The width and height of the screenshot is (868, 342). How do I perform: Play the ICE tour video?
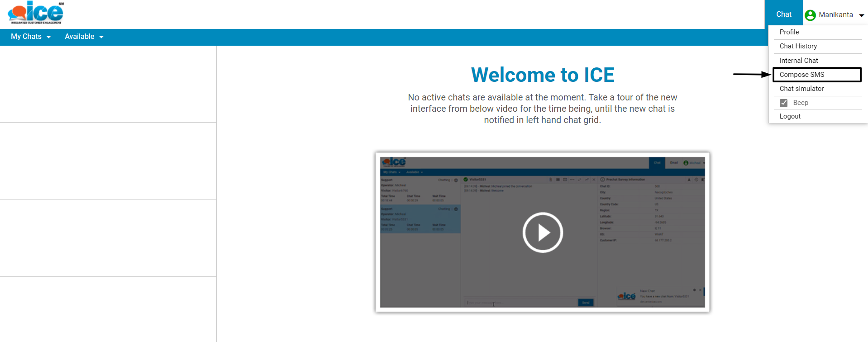[x=542, y=233]
